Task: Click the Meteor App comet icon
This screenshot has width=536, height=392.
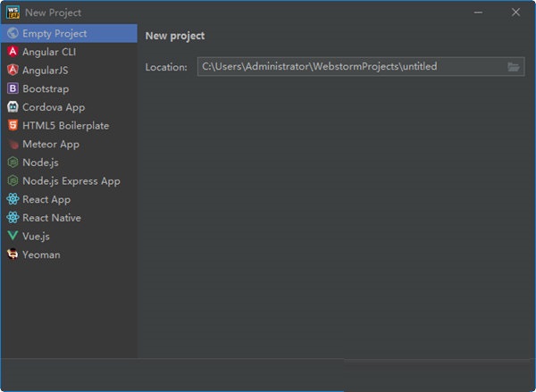Action: (x=13, y=145)
